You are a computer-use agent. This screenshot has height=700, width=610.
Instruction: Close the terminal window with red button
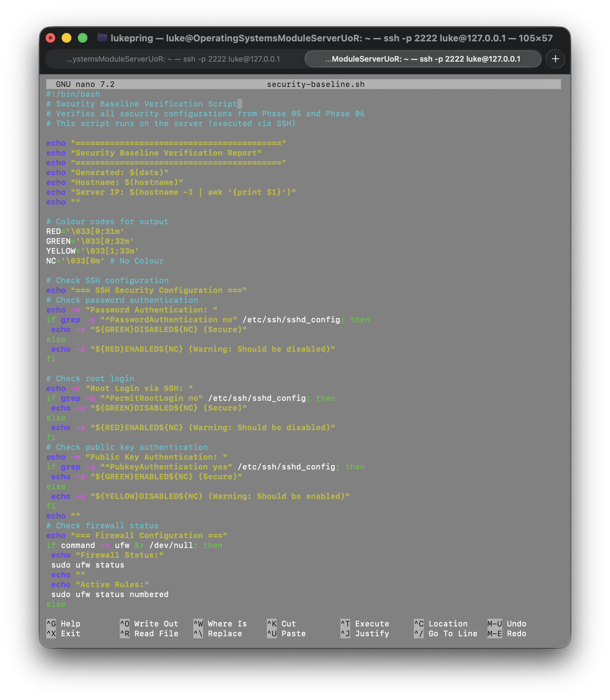50,38
